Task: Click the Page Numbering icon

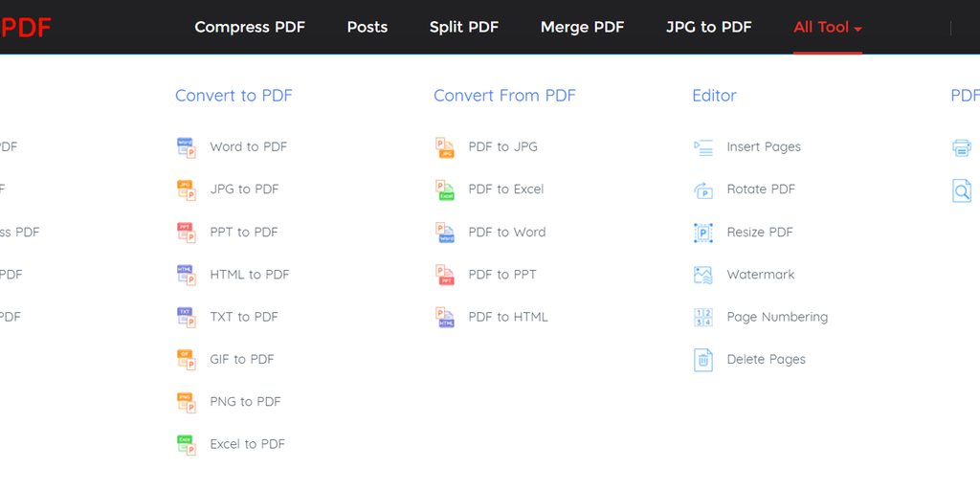Action: 703,317
